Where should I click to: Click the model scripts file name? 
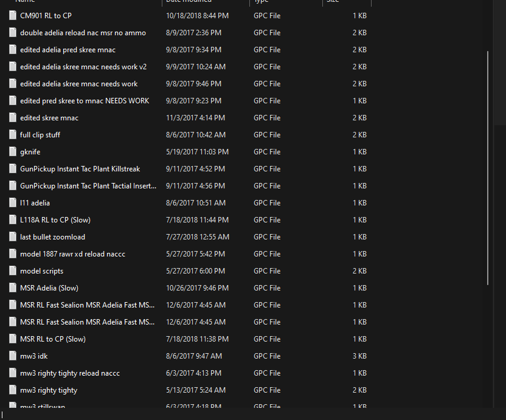(41, 271)
